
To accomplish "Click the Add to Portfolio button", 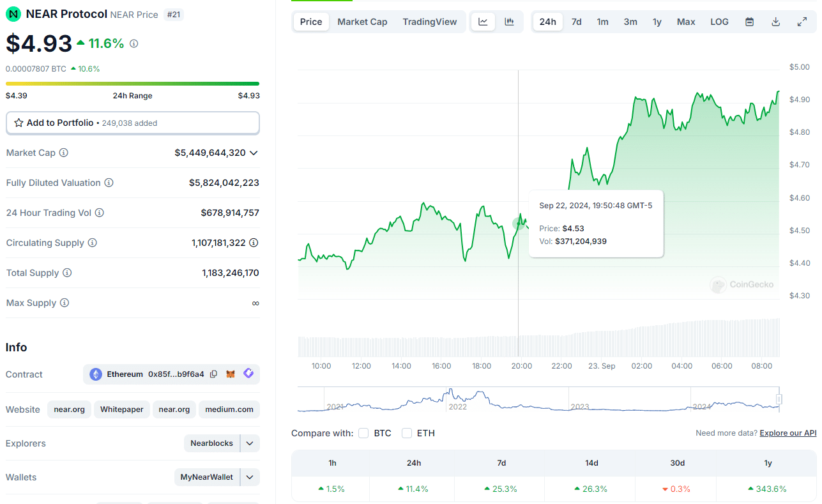I will (133, 123).
